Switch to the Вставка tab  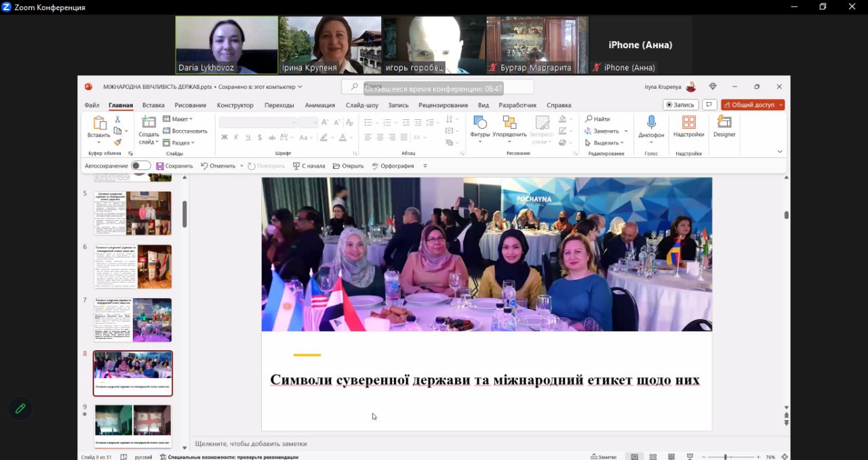[x=153, y=105]
